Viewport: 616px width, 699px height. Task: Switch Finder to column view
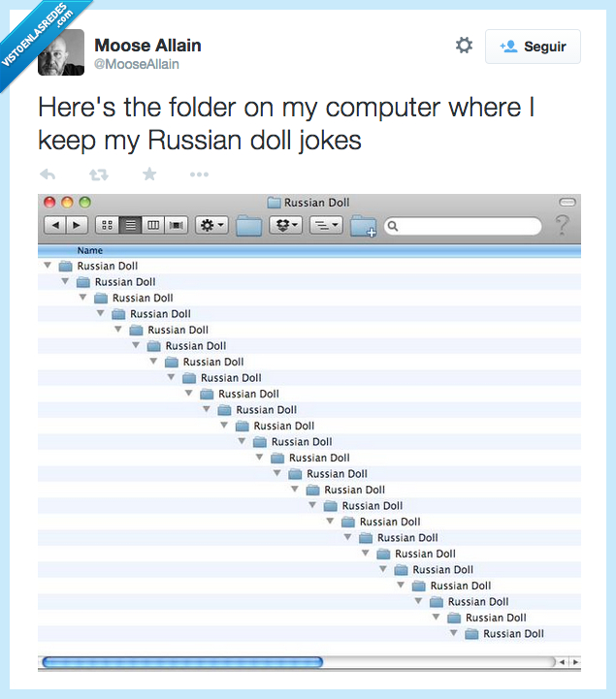pos(152,225)
